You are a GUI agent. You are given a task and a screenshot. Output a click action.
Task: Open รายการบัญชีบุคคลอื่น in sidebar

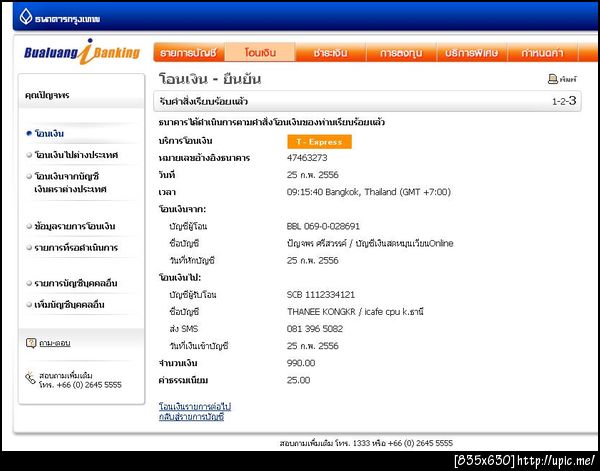[76, 283]
